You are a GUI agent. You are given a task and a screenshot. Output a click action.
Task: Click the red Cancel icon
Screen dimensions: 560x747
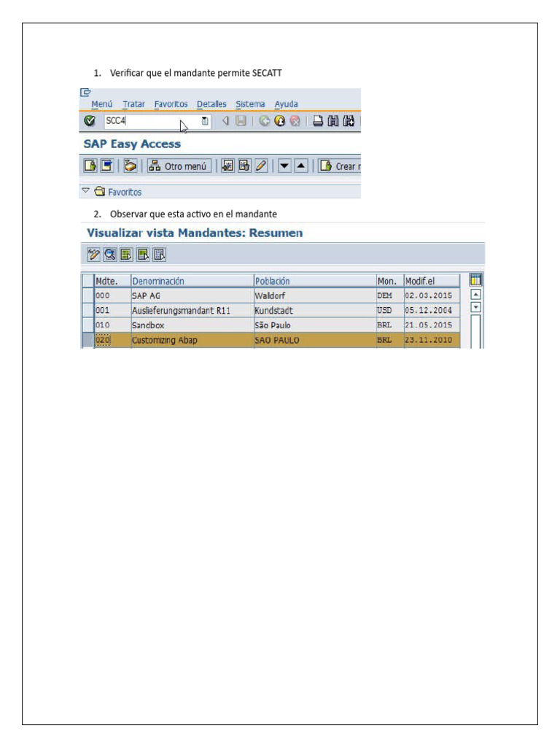pyautogui.click(x=295, y=121)
